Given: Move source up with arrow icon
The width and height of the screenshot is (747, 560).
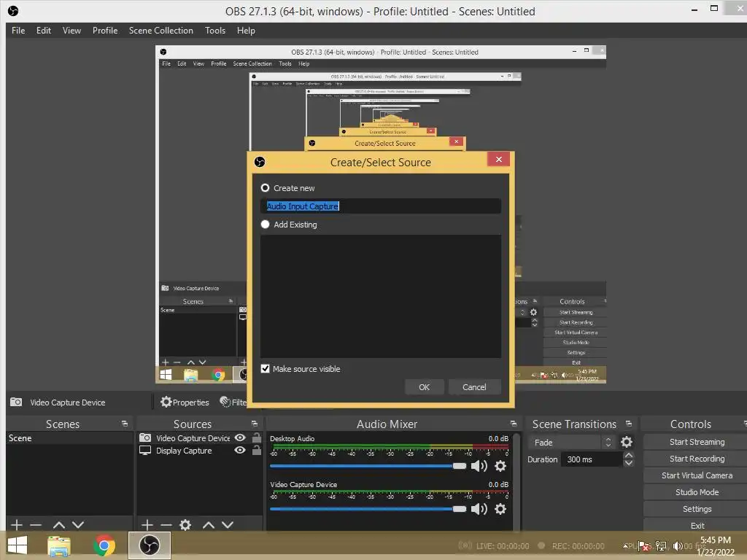Looking at the screenshot, I should 209,525.
